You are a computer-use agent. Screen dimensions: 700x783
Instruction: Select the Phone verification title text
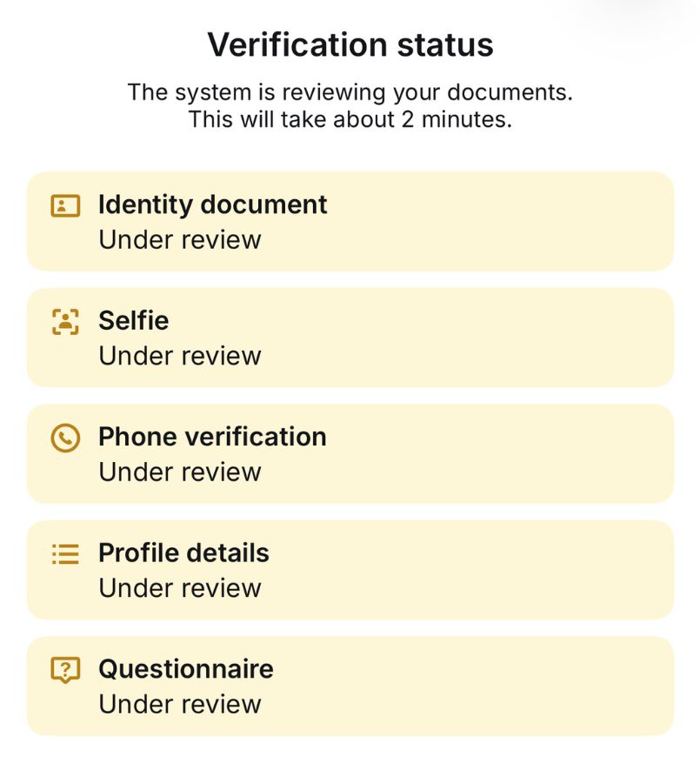(213, 437)
